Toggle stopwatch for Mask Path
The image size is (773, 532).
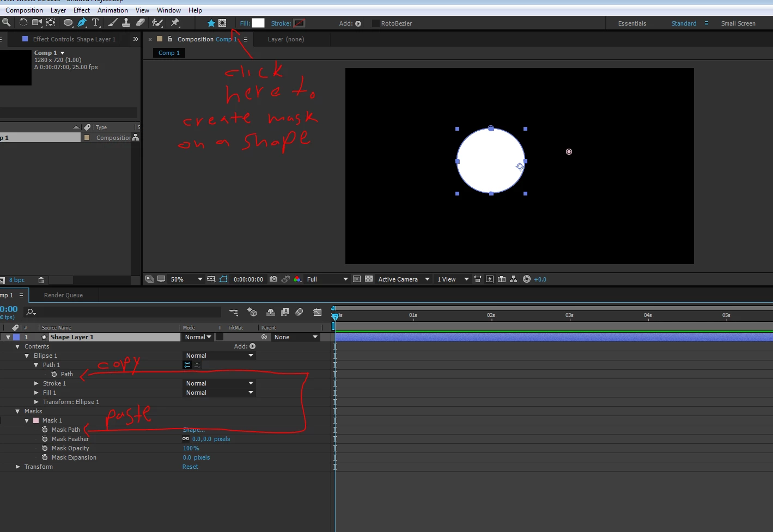(x=45, y=430)
